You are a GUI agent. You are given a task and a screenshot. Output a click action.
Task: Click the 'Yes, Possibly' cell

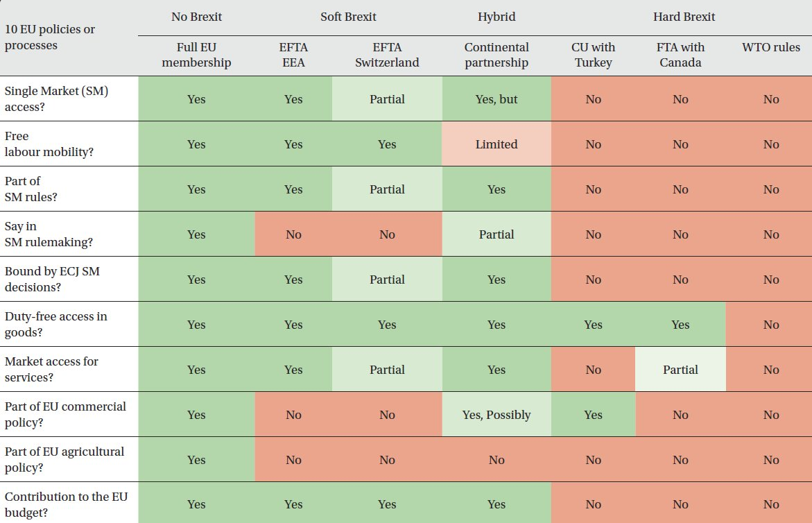pyautogui.click(x=496, y=414)
